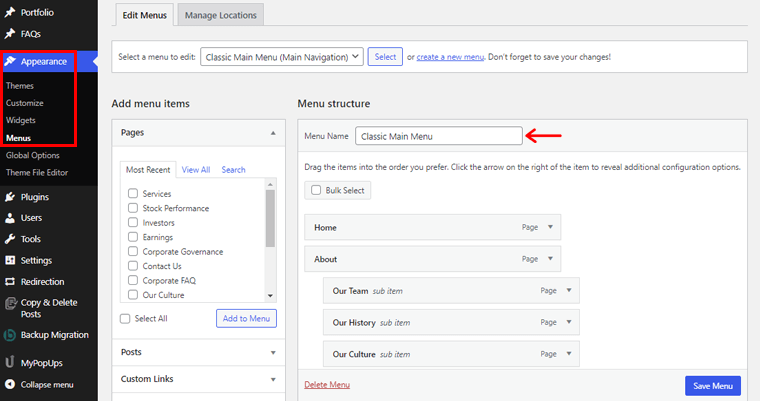Tick the Select All checkbox
The height and width of the screenshot is (401, 760).
pos(125,318)
